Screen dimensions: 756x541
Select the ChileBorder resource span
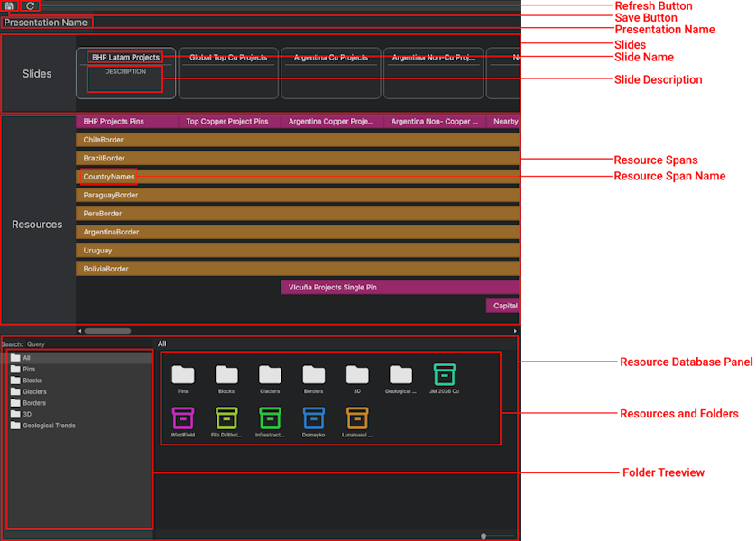[x=298, y=140]
